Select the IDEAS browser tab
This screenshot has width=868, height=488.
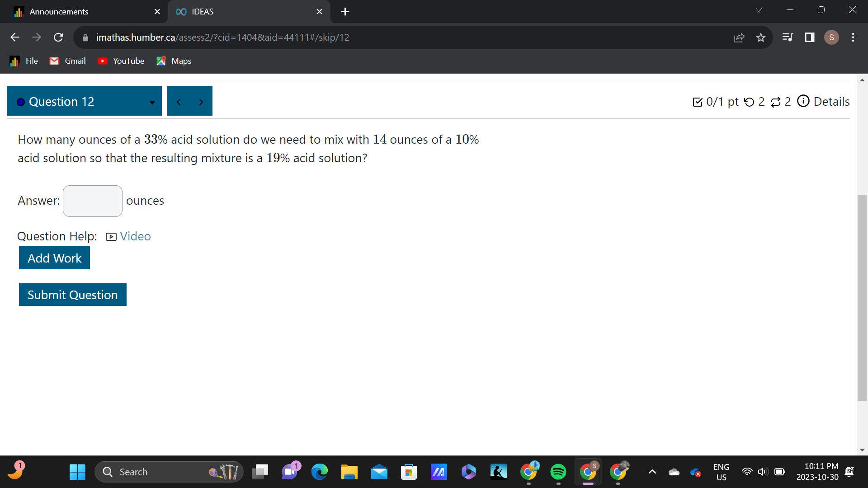point(203,12)
